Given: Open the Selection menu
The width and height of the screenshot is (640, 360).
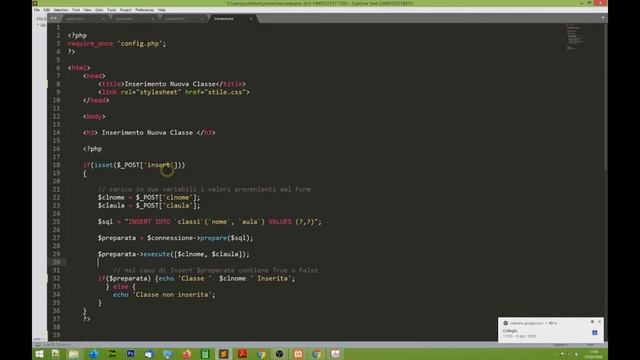Looking at the screenshot, I should point(61,10).
